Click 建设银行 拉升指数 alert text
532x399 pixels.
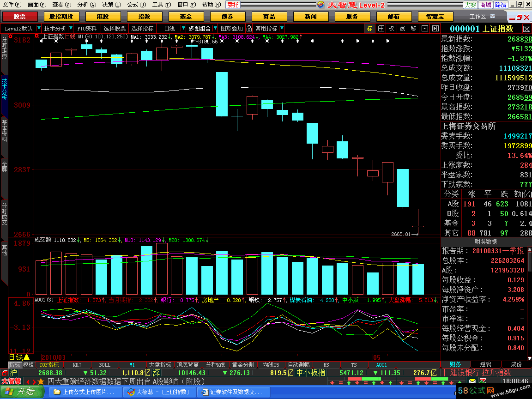coord(480,373)
